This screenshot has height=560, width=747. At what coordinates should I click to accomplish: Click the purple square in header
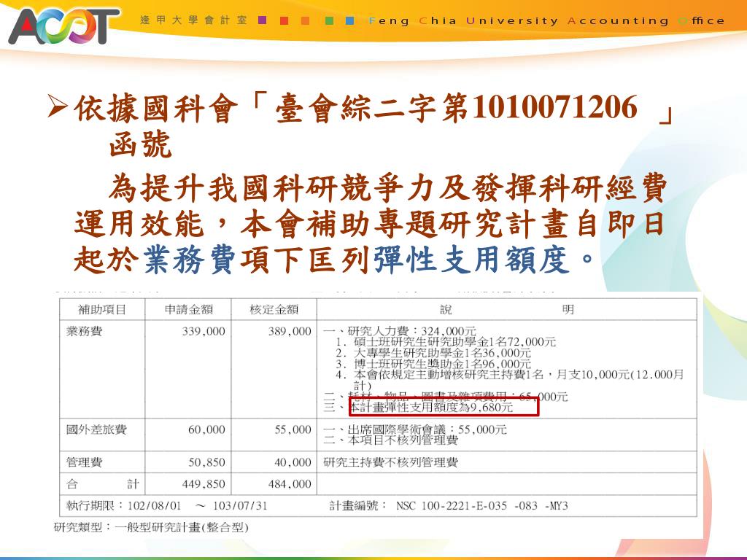[x=262, y=20]
